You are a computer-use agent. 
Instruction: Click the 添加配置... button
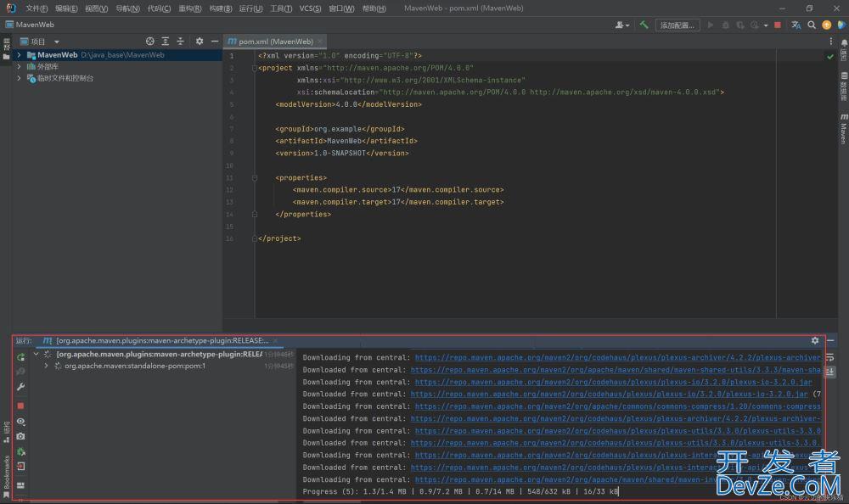pos(678,25)
